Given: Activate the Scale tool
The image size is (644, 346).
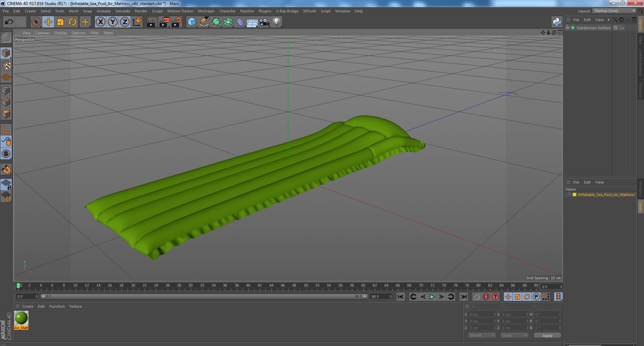Looking at the screenshot, I should [60, 22].
